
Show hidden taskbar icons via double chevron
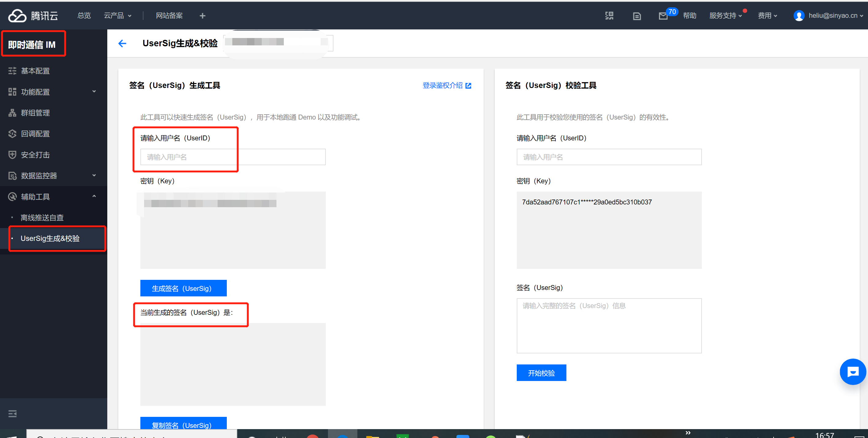tap(688, 432)
